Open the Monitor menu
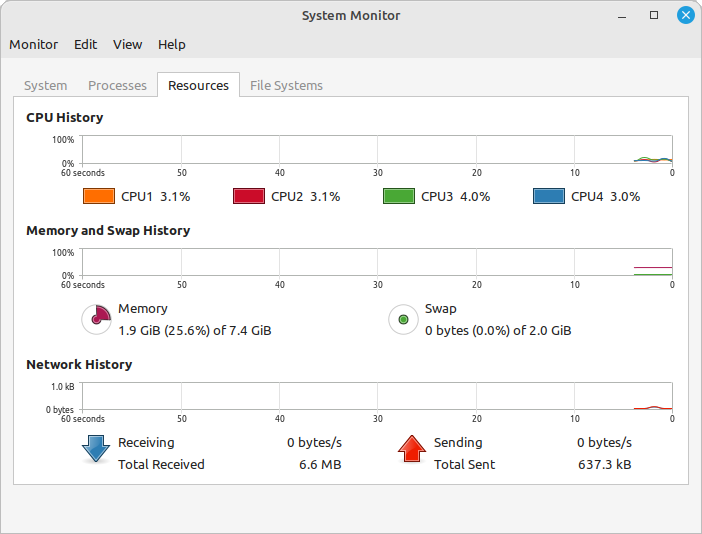Viewport: 702px width, 534px height. pyautogui.click(x=34, y=44)
